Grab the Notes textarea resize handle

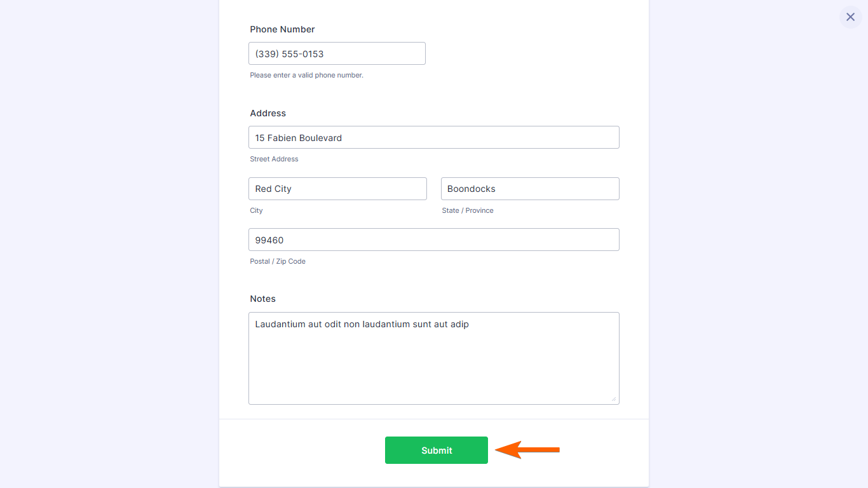(614, 399)
